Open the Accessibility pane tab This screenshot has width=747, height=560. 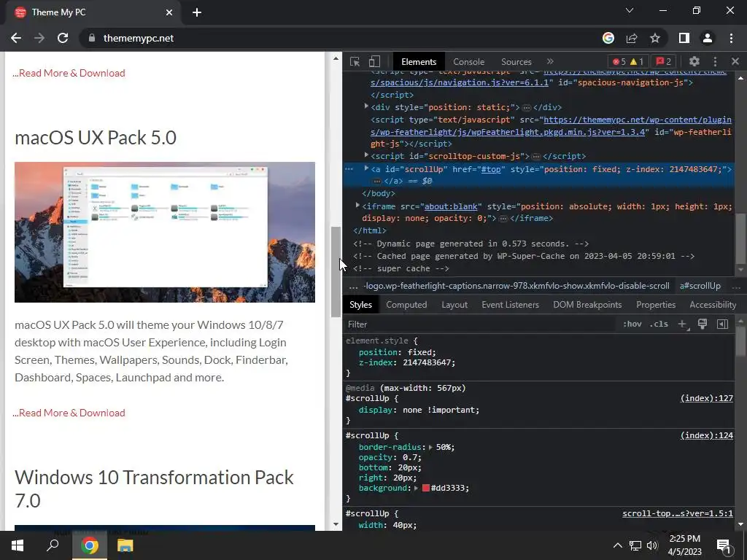713,305
